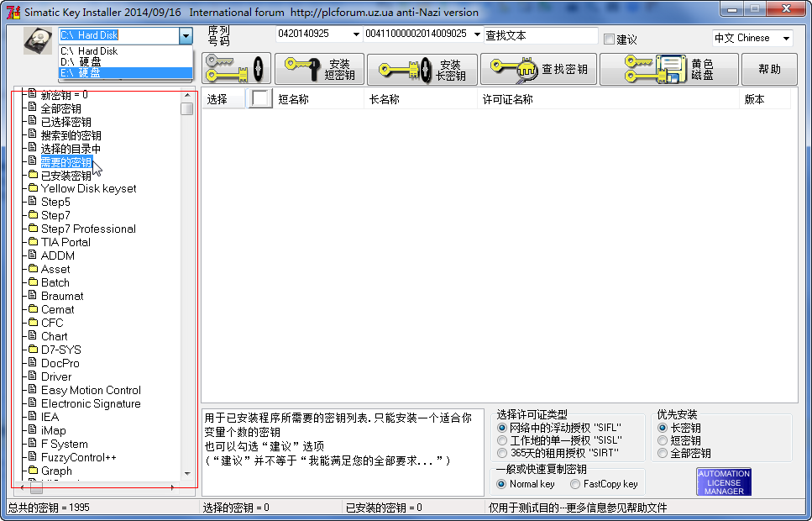This screenshot has height=521, width=812.
Task: Select 全部密钥 priority radio button
Action: [663, 453]
